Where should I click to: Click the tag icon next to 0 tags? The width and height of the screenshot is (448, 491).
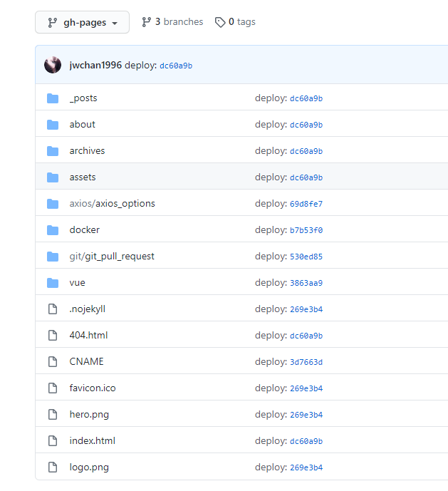click(x=220, y=22)
